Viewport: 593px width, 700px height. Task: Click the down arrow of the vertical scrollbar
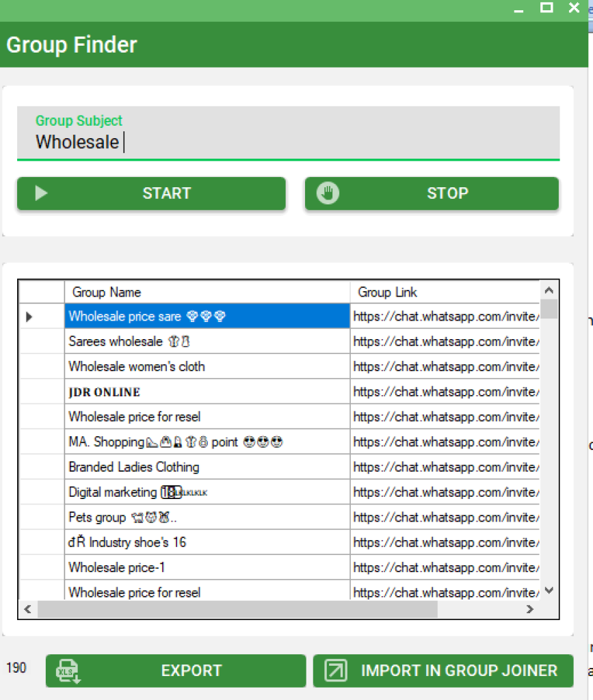tap(549, 589)
